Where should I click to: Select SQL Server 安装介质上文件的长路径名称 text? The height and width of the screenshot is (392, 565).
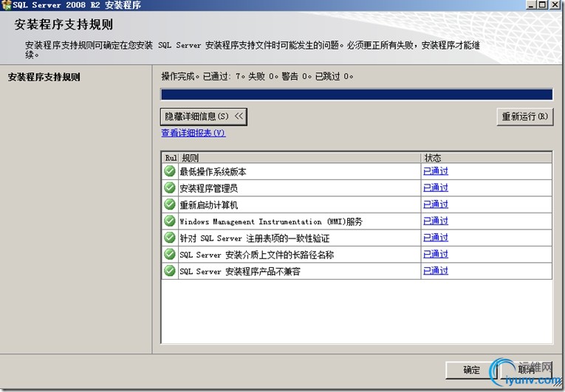click(x=256, y=255)
